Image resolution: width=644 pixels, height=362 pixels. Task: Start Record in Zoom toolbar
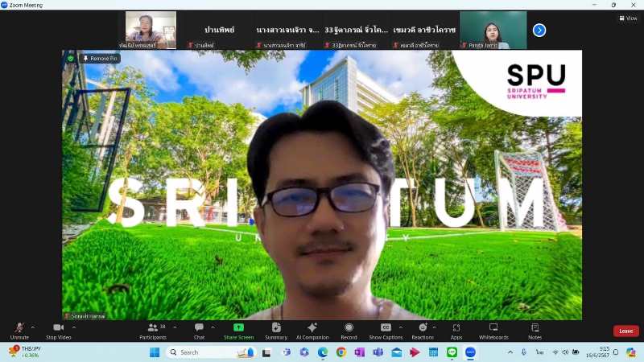pos(349,331)
